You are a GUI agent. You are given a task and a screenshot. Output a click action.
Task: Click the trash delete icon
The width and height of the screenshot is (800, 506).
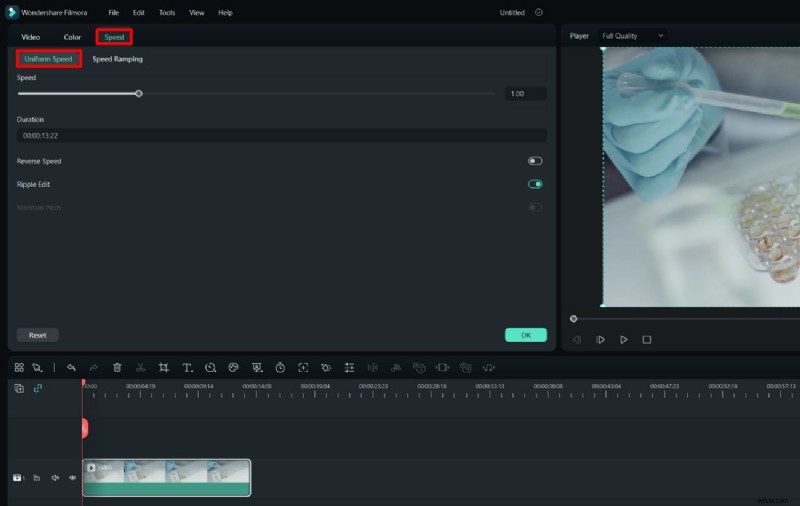click(x=117, y=367)
